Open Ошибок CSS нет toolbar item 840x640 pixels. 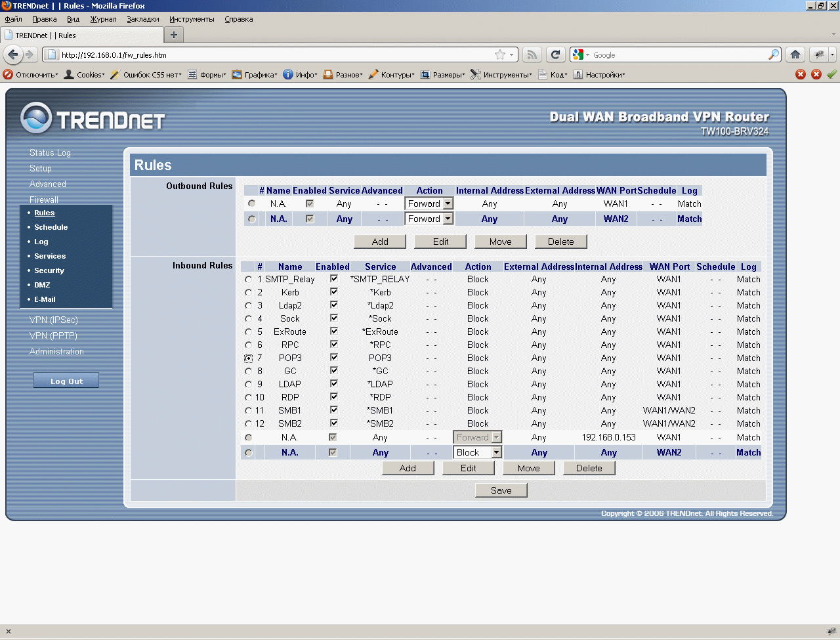[x=146, y=75]
